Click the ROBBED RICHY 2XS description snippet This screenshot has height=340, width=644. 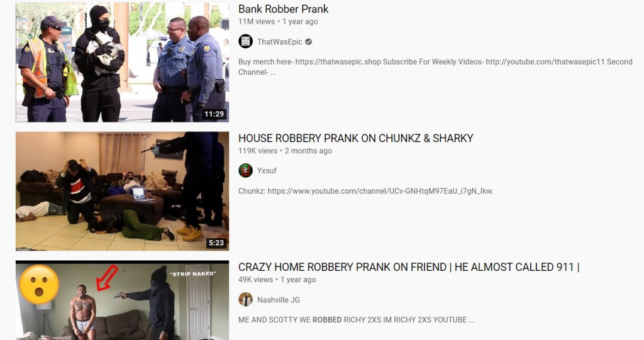357,319
